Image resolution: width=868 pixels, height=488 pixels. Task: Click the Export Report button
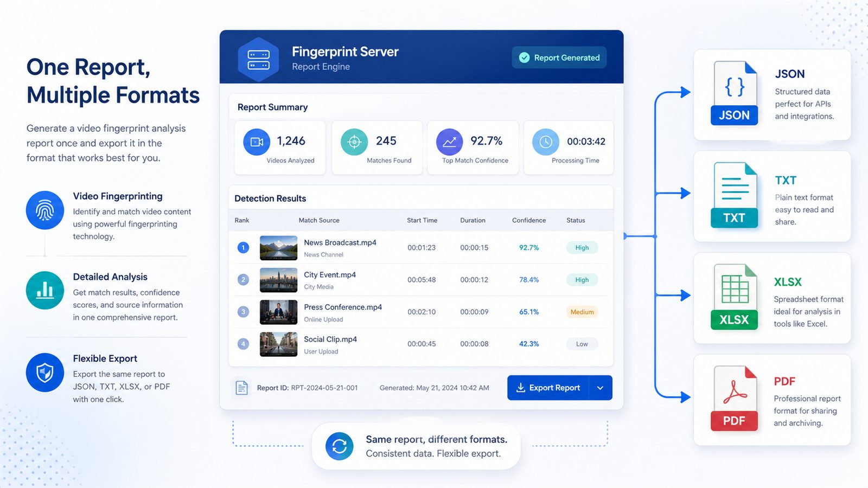click(x=548, y=388)
